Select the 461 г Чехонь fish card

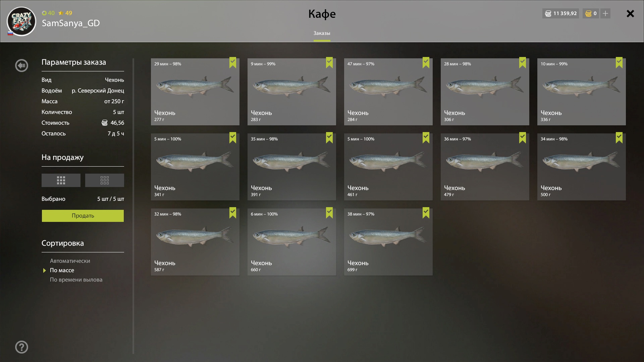tap(388, 167)
